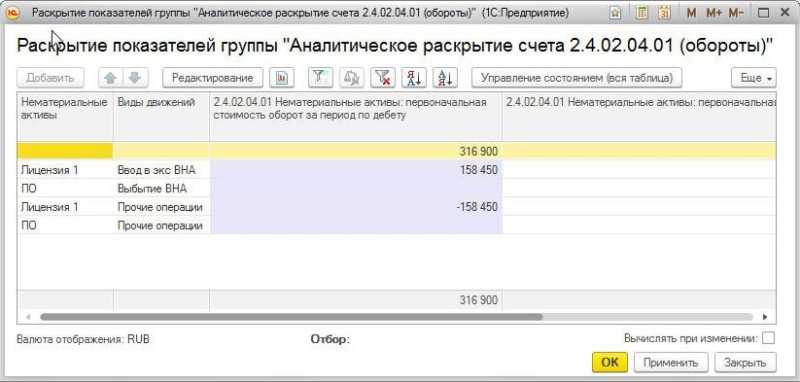800x382 pixels.
Task: Expand the Еще dropdown menu
Action: pyautogui.click(x=754, y=78)
